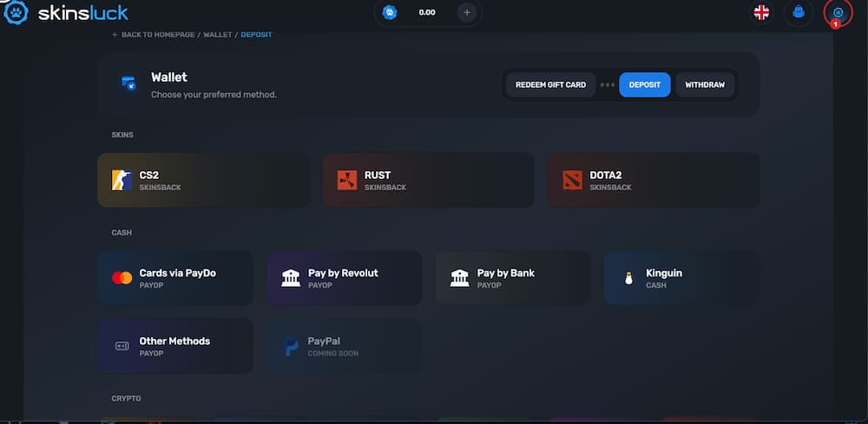Open the UK flag language selector
The image size is (868, 424).
pos(761,12)
